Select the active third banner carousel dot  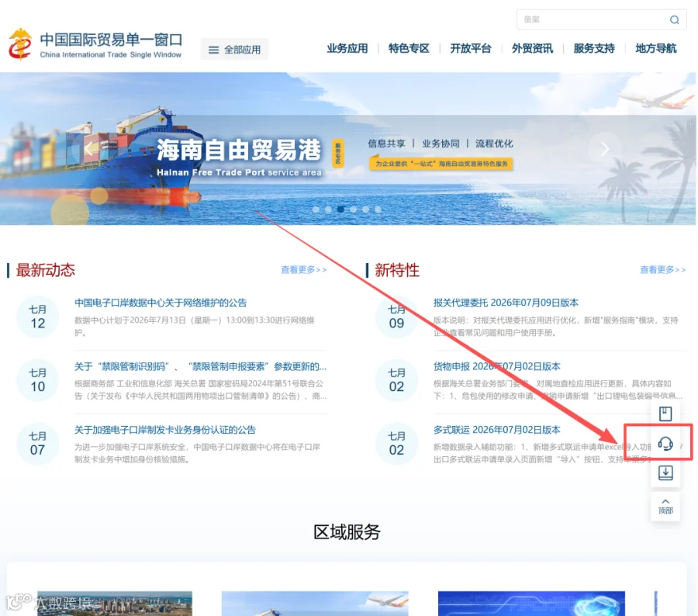[340, 209]
